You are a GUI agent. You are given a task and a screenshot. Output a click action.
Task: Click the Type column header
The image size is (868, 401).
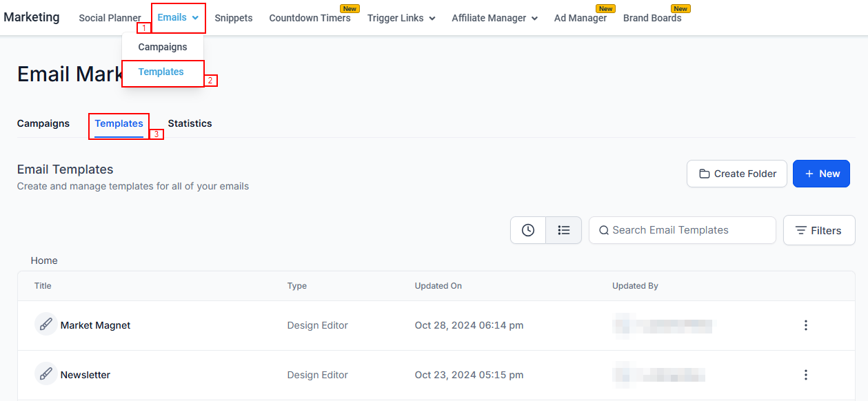pos(297,285)
